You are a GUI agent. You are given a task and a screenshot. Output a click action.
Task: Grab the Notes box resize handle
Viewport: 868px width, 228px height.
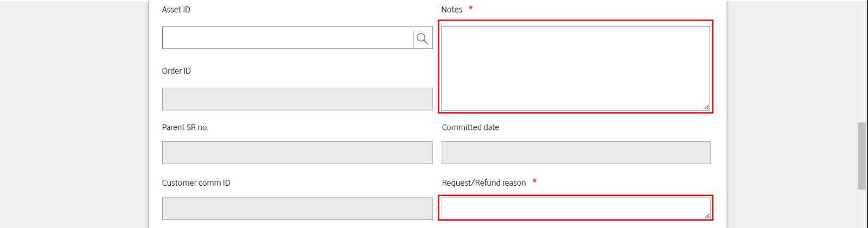707,107
